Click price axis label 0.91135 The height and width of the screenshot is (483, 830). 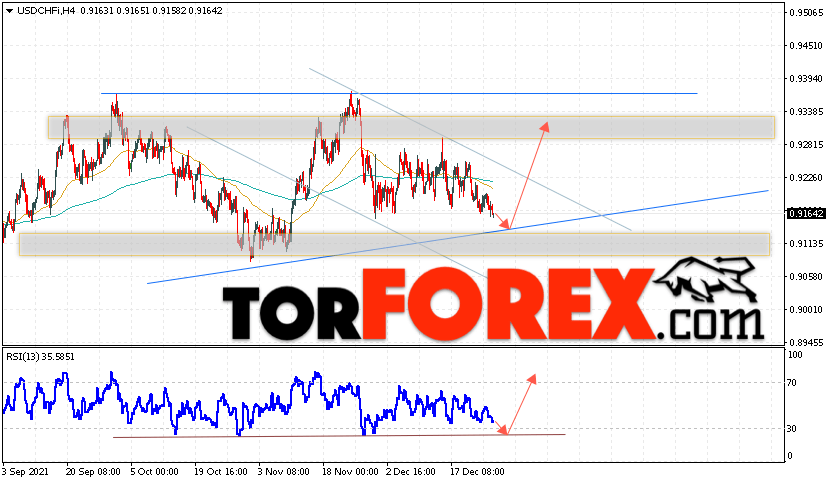coord(806,244)
